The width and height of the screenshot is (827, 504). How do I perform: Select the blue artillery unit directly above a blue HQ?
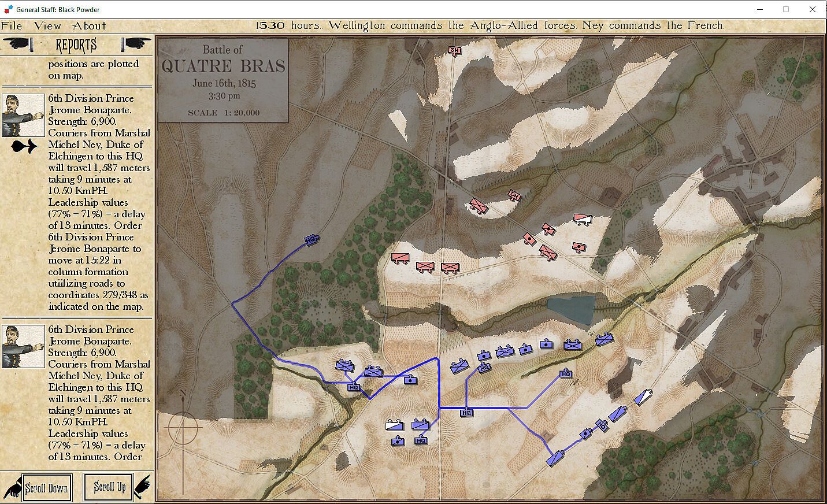point(483,356)
